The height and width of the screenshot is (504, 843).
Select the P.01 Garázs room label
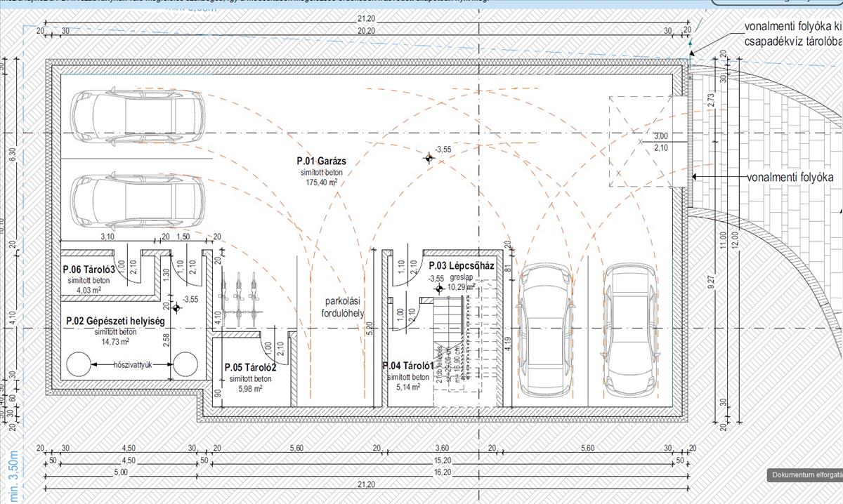(x=321, y=161)
